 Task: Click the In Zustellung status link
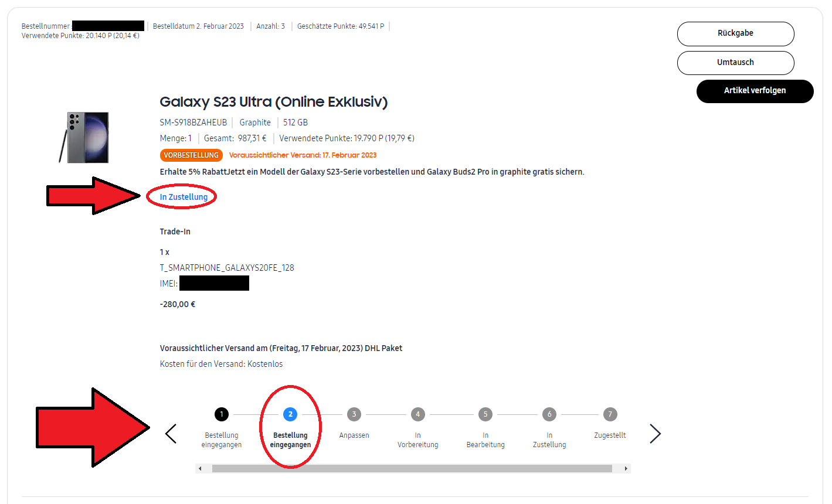pos(184,197)
